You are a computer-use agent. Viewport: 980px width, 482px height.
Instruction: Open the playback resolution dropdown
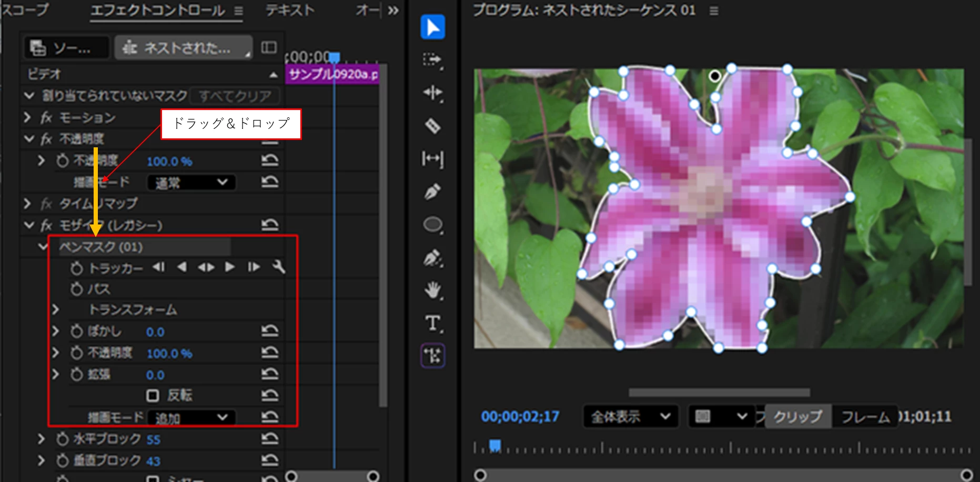[722, 417]
